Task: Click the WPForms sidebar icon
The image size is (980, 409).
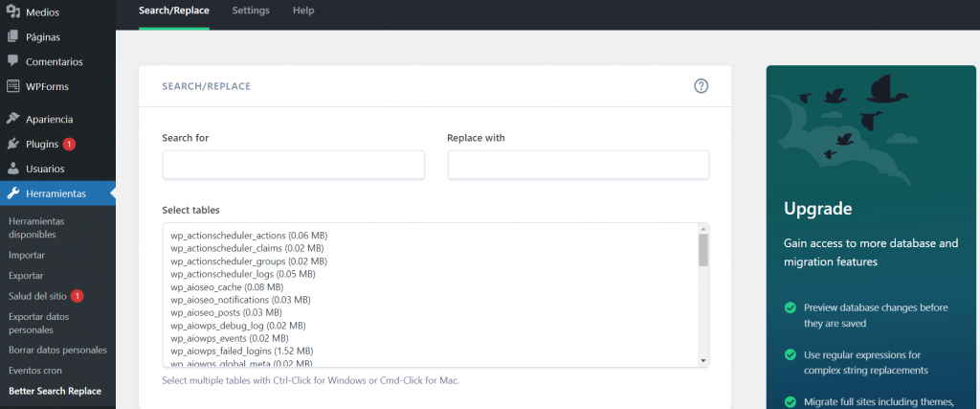Action: [12, 86]
